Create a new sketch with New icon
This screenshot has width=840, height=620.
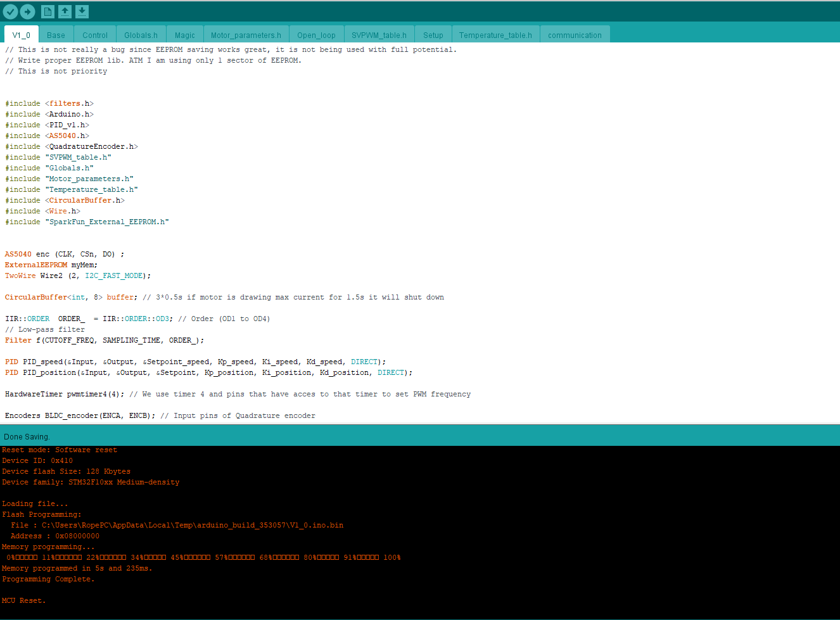[x=48, y=11]
